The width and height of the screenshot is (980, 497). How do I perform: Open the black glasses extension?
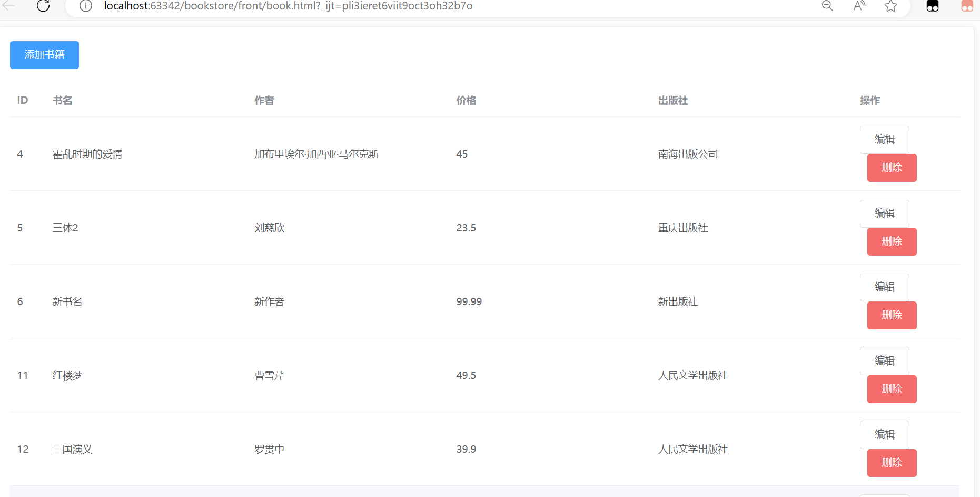tap(932, 6)
